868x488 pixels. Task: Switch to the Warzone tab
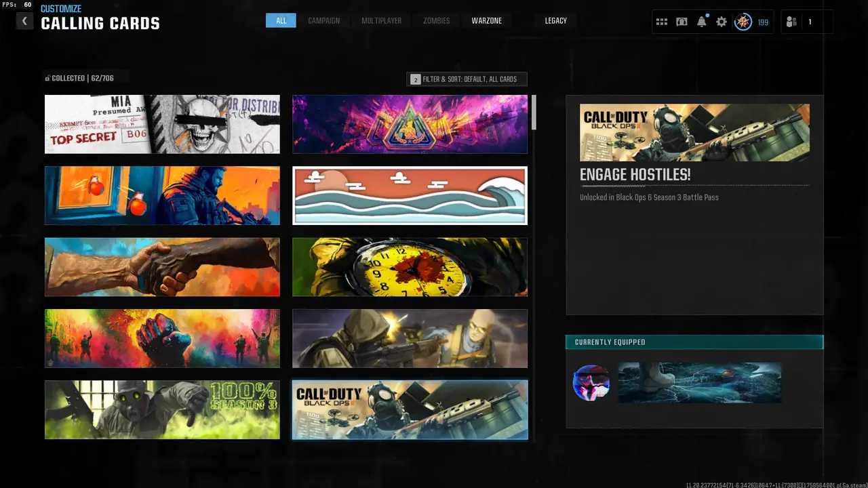[487, 21]
